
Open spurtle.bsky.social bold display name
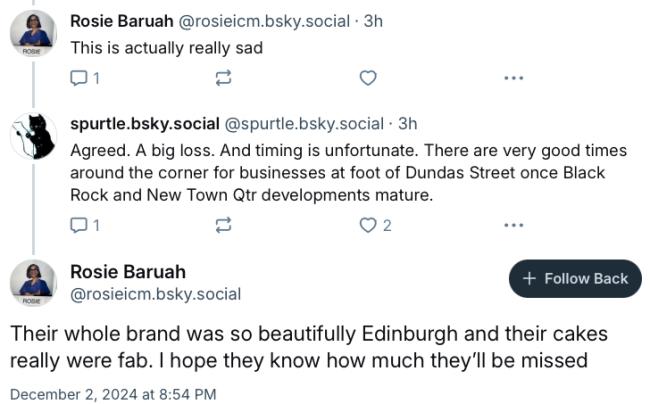(145, 124)
